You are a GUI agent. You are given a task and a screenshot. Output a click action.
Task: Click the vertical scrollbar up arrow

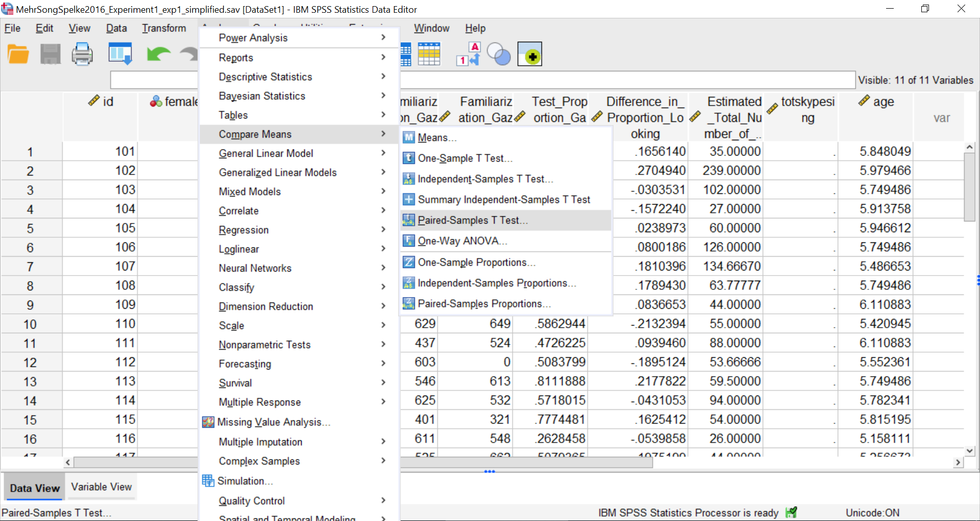tap(970, 147)
